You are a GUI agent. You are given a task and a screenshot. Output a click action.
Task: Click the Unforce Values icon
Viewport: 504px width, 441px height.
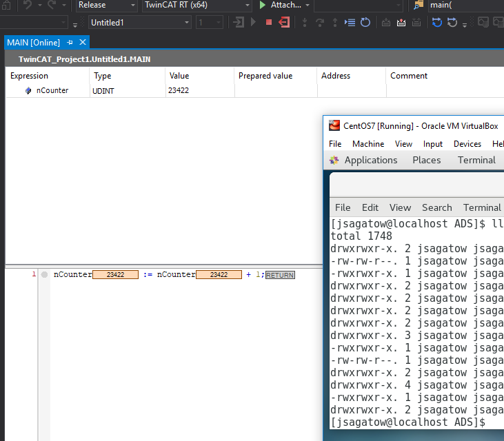(416, 23)
